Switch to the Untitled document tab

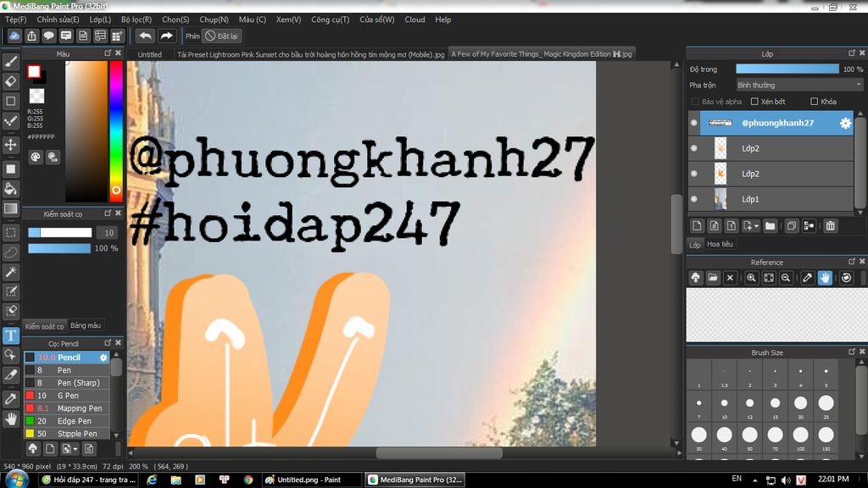click(x=149, y=54)
